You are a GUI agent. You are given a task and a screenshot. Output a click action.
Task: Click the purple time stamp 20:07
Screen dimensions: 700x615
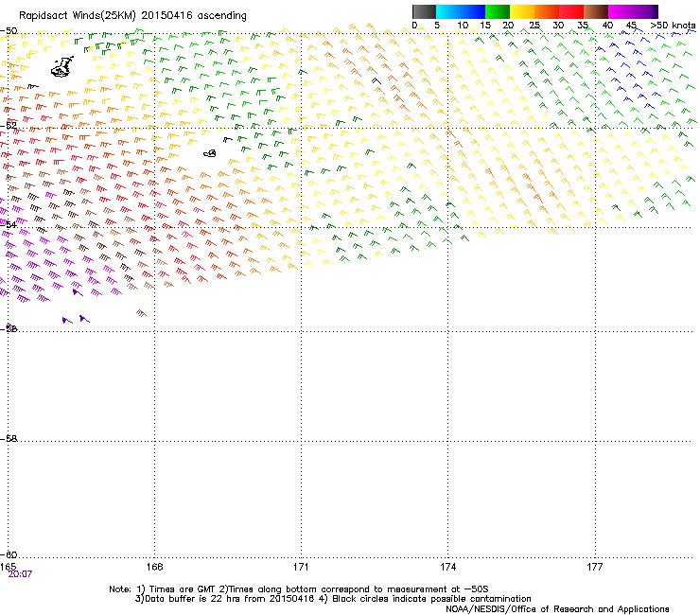pyautogui.click(x=20, y=574)
